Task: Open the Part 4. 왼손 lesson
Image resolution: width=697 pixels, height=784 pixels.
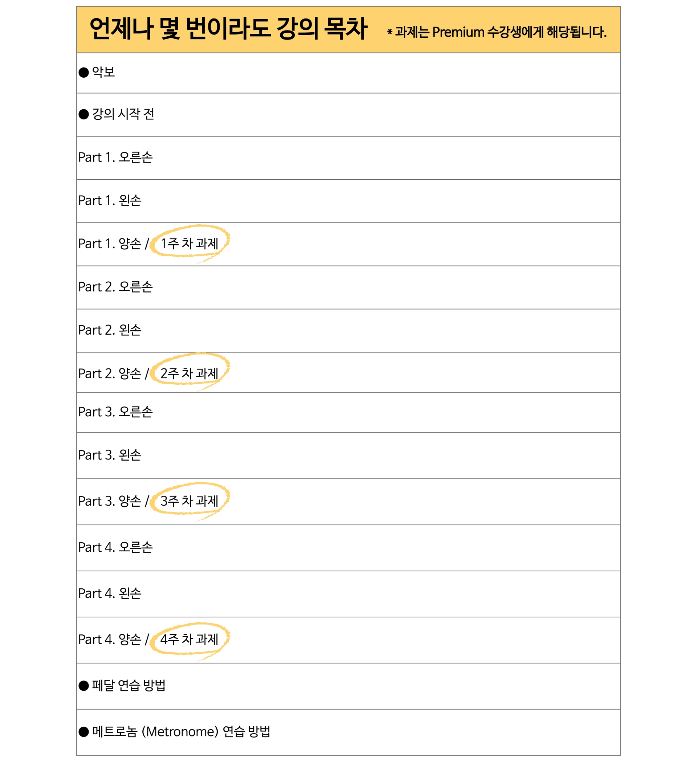Action: (x=110, y=593)
